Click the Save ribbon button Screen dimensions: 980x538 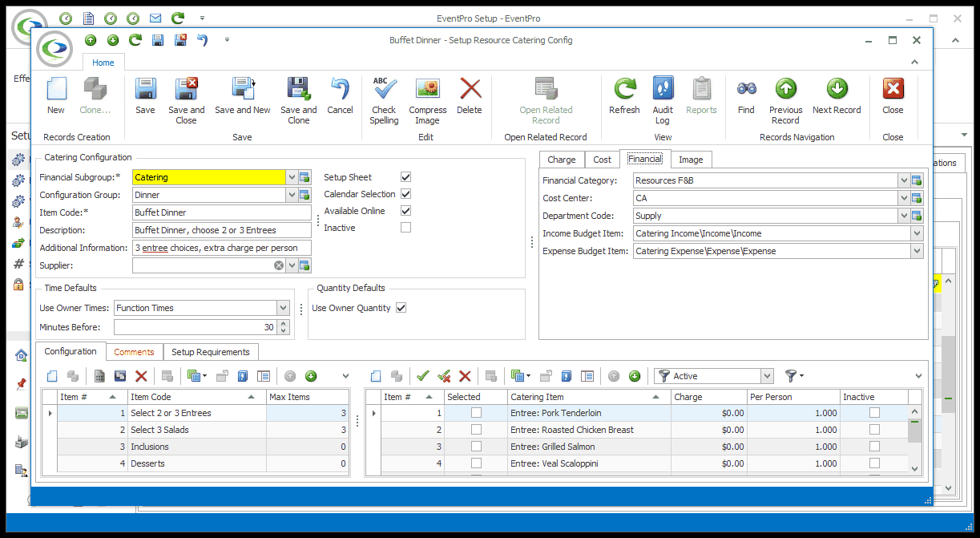tap(145, 96)
